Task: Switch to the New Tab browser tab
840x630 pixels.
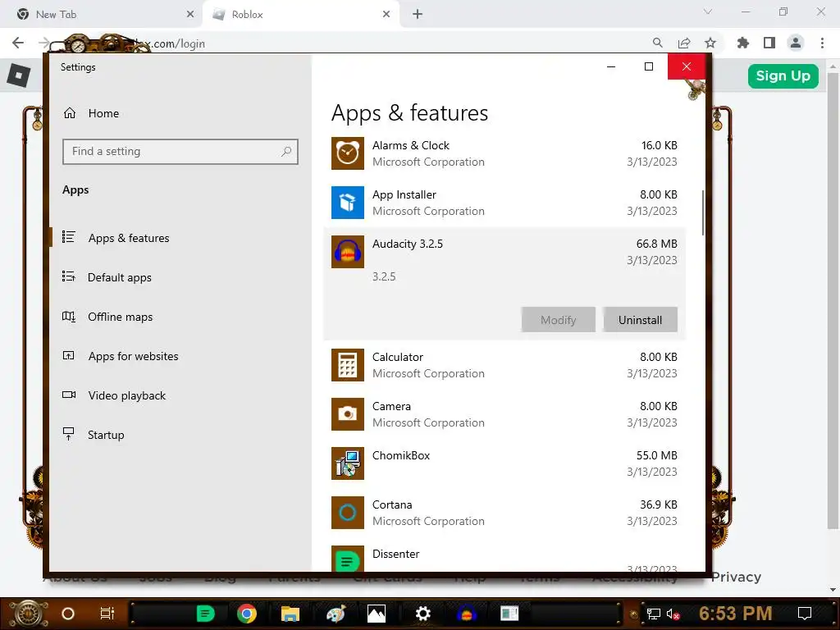Action: tap(102, 15)
